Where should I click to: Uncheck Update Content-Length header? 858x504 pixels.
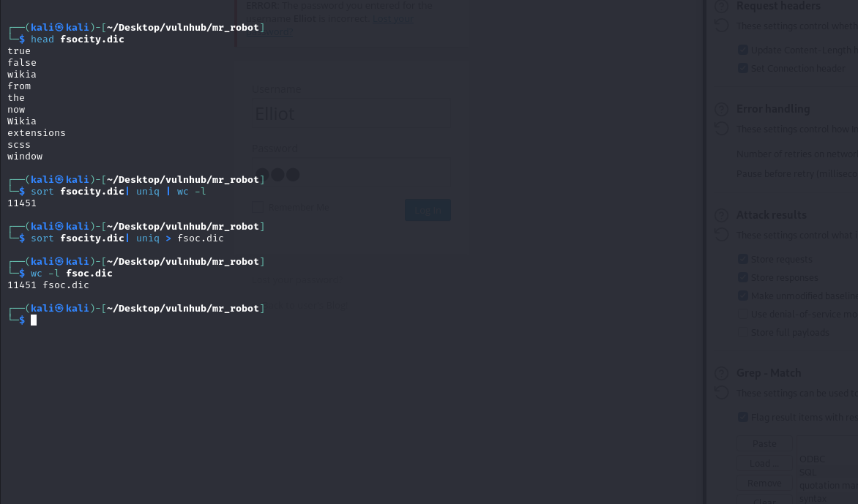(742, 50)
